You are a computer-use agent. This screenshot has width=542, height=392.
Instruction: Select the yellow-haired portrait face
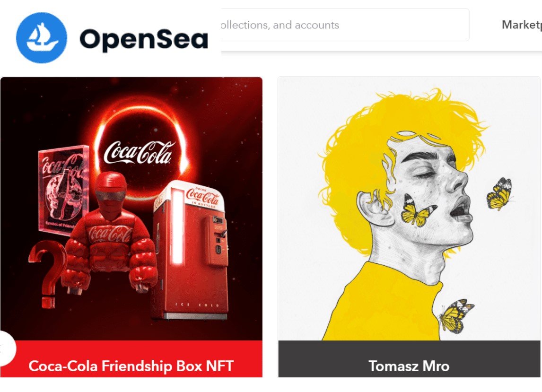coord(428,204)
